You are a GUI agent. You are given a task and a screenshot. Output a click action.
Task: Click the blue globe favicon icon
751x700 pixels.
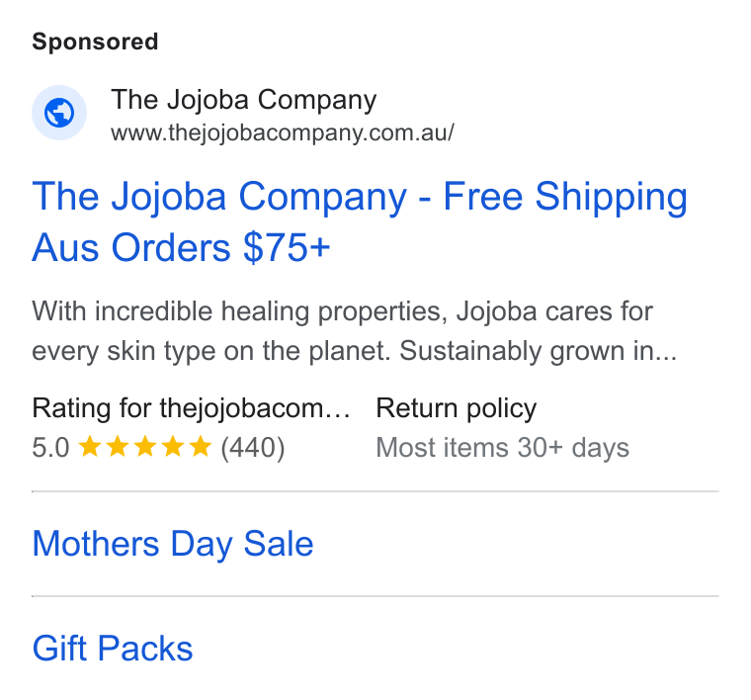tap(59, 113)
